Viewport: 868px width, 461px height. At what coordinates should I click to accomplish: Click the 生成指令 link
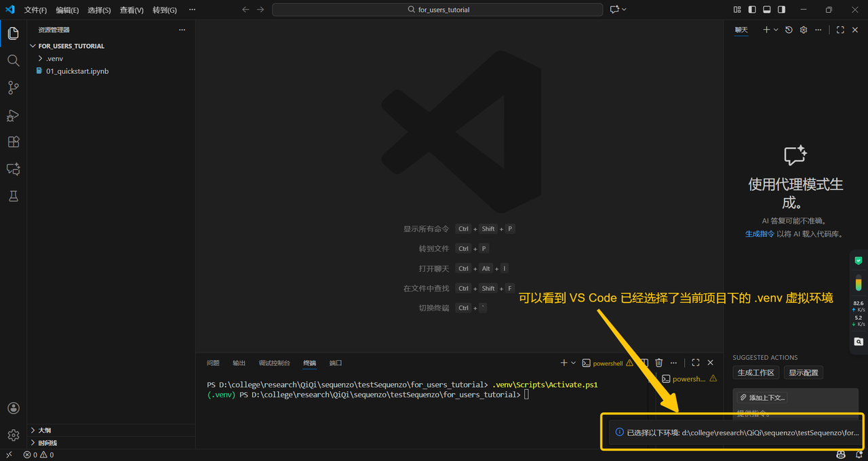point(759,234)
